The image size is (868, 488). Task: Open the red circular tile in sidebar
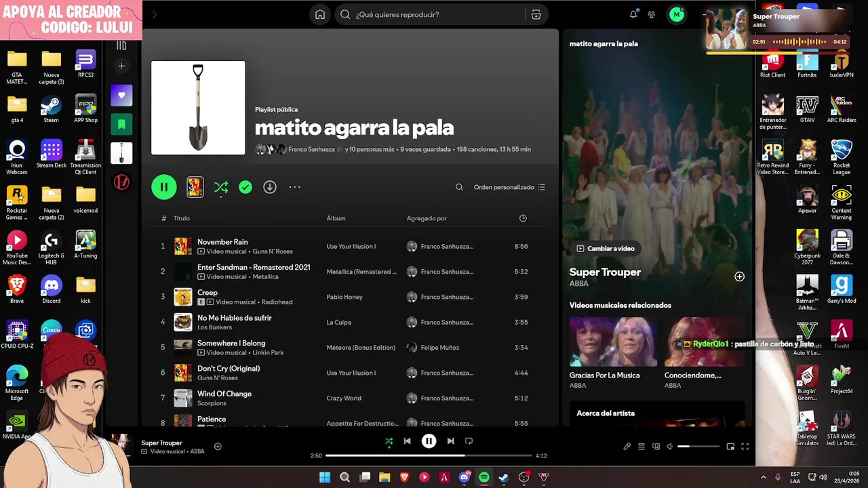click(121, 182)
